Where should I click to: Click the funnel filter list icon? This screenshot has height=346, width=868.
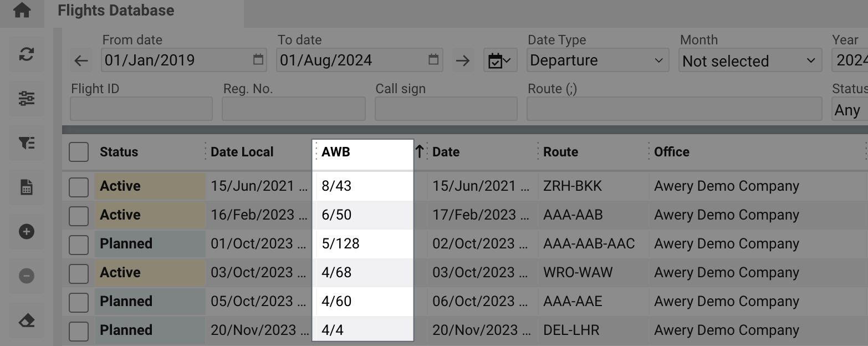[27, 143]
